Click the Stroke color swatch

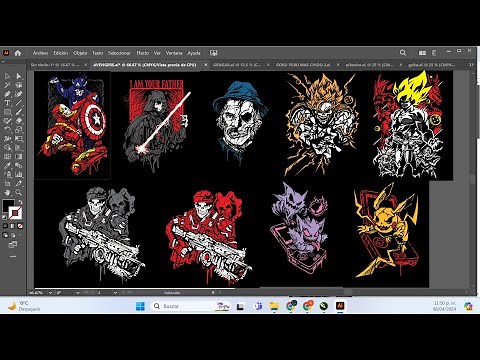click(15, 213)
